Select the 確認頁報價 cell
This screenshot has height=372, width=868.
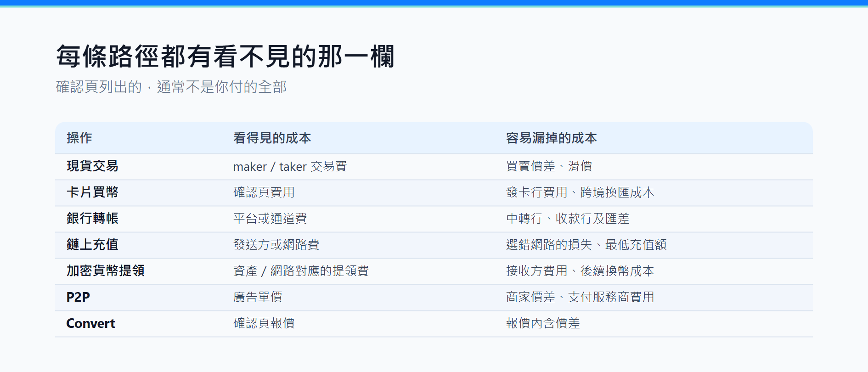pyautogui.click(x=264, y=323)
